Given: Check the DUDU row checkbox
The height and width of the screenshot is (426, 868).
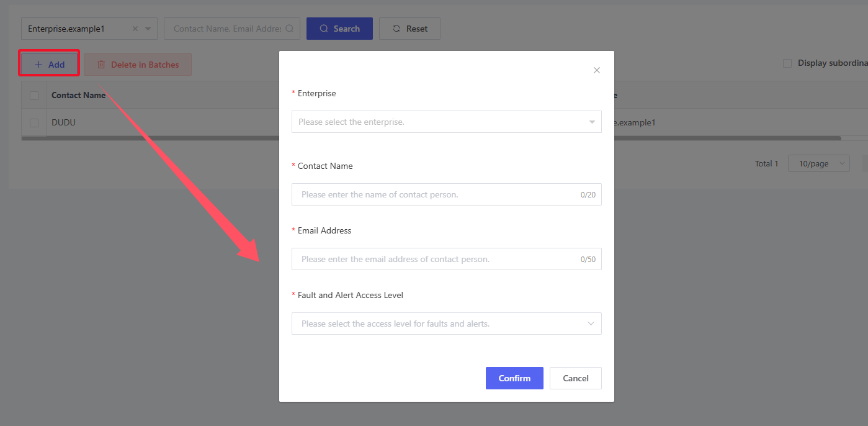Looking at the screenshot, I should click(34, 123).
